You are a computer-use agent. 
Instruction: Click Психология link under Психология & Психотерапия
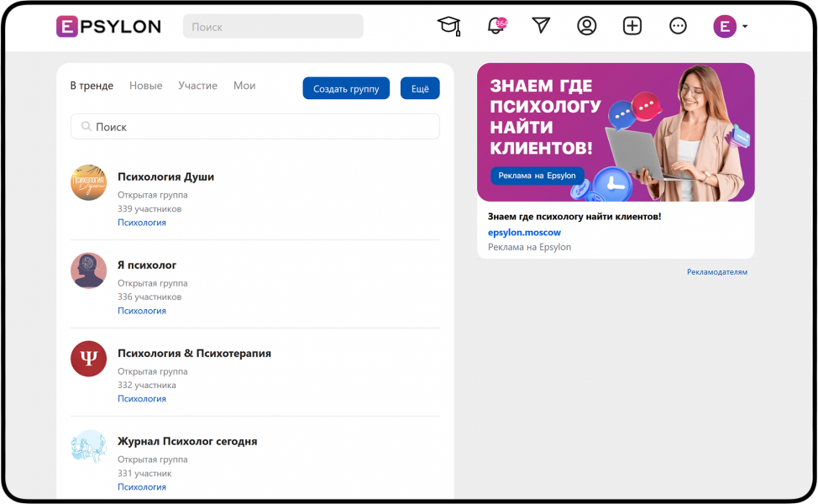[x=141, y=399]
